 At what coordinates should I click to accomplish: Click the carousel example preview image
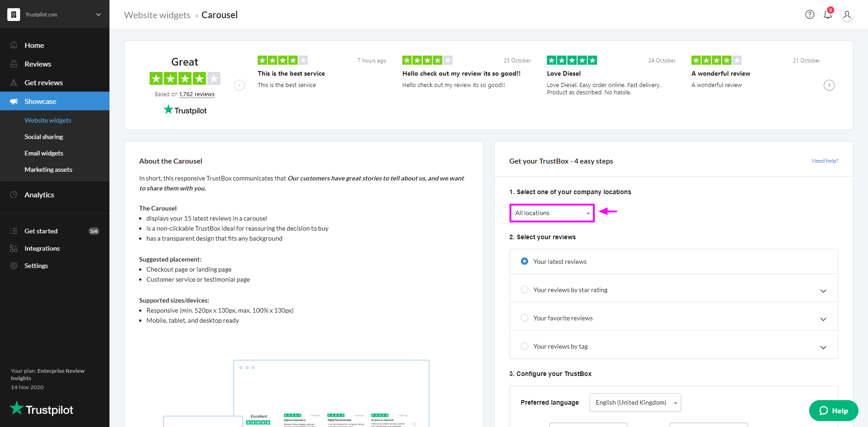click(x=296, y=393)
